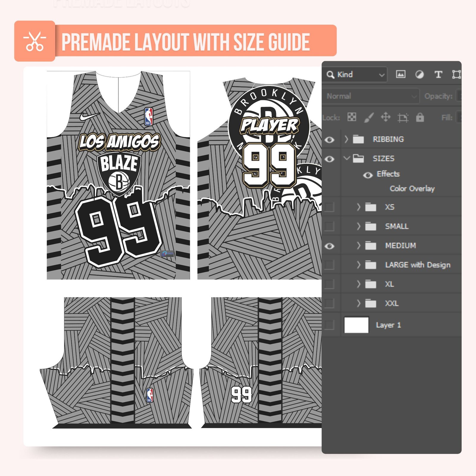This screenshot has height=476, width=476.
Task: Click the XL folder icon
Action: [x=371, y=284]
